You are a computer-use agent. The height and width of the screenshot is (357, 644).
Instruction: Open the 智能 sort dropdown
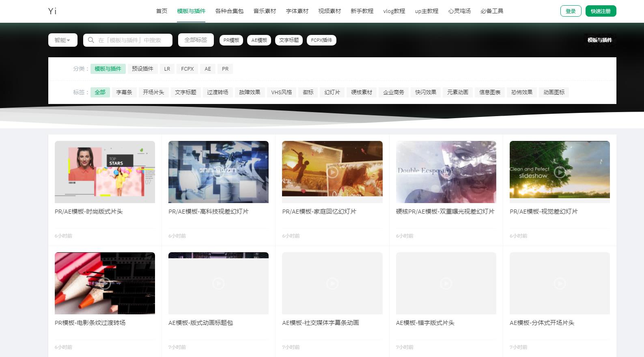click(62, 40)
